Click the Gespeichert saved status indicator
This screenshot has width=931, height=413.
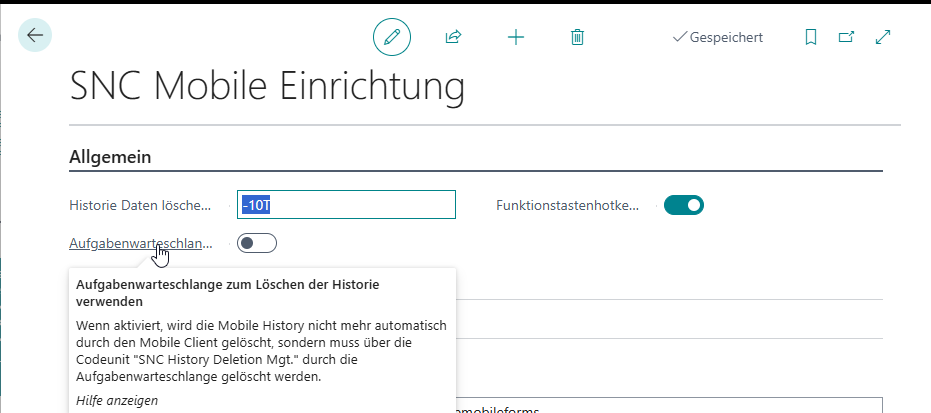coord(718,37)
